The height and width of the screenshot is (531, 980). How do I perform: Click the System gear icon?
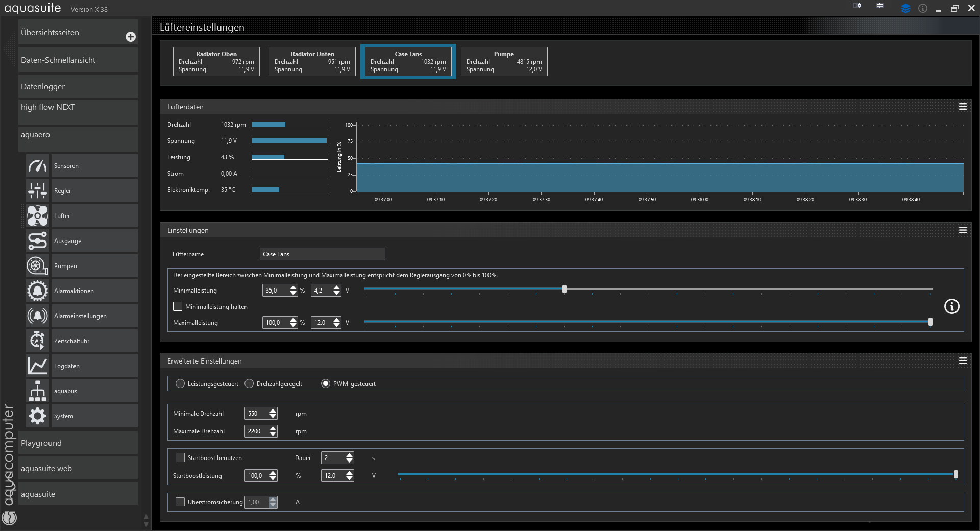tap(37, 416)
